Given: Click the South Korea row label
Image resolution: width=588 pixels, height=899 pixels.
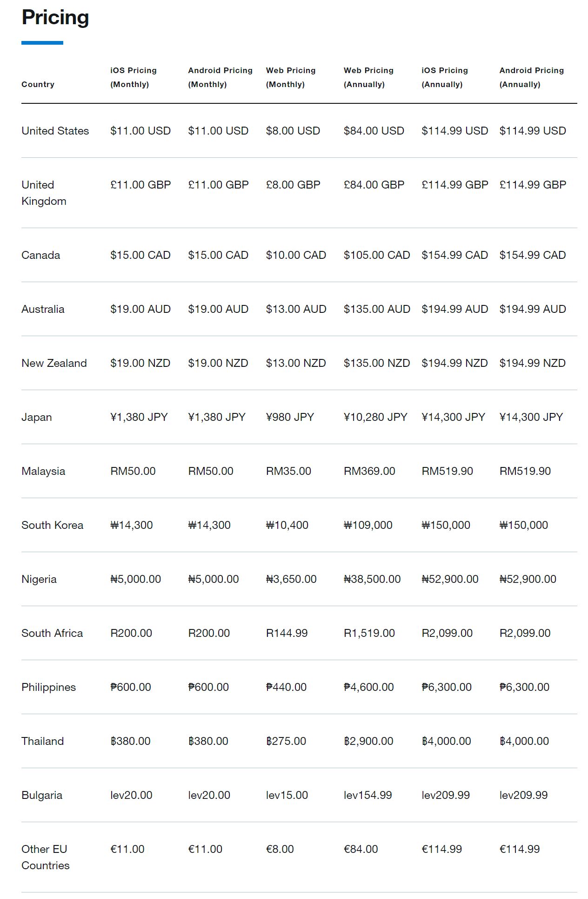Looking at the screenshot, I should pos(53,525).
